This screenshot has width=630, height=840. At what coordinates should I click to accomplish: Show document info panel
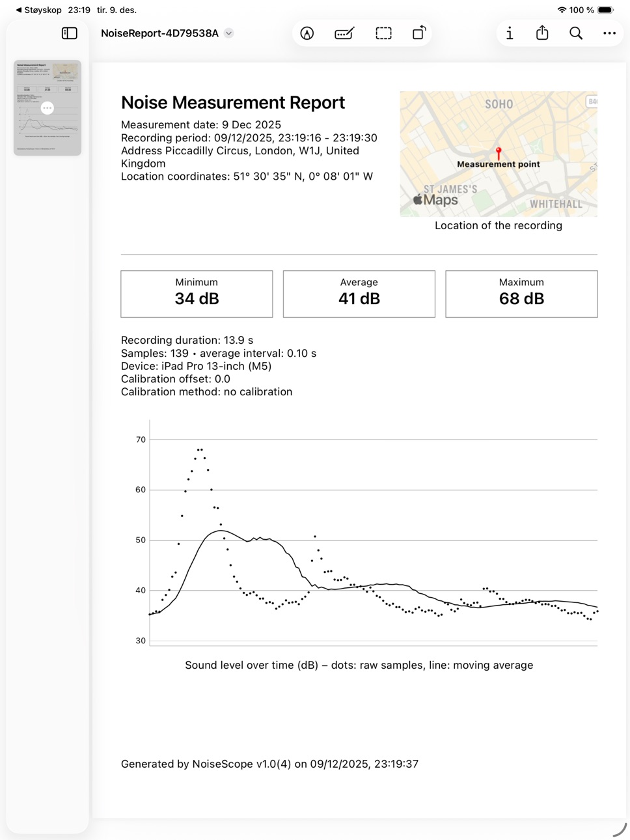(x=510, y=33)
